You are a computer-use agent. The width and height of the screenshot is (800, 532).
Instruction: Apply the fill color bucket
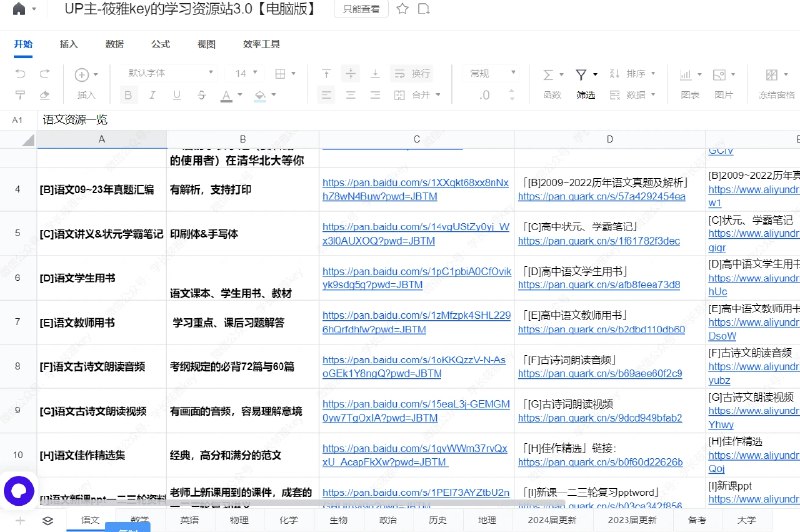point(260,95)
